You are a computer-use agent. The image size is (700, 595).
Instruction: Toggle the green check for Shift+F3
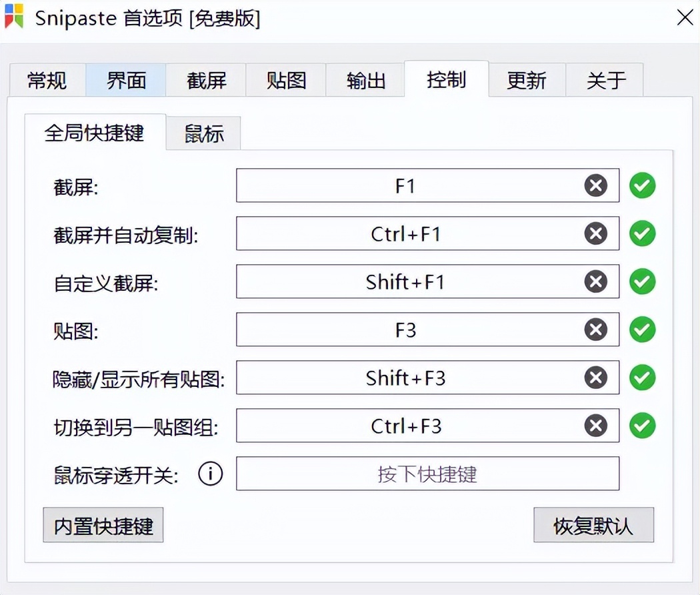[x=642, y=378]
